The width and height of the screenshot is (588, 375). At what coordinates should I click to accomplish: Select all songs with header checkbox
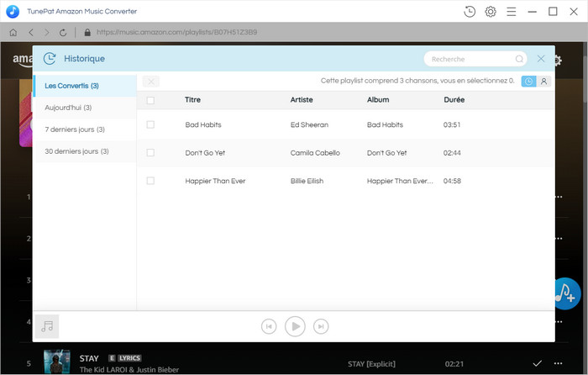[150, 100]
